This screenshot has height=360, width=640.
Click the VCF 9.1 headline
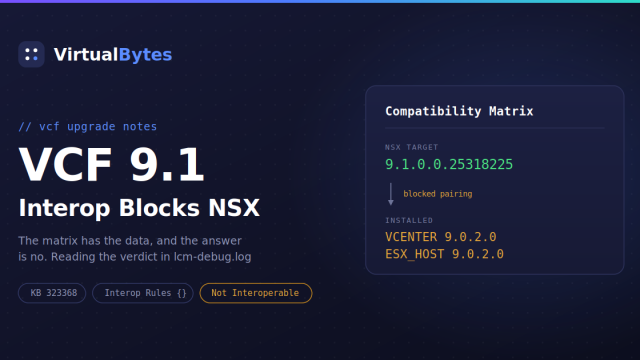111,164
